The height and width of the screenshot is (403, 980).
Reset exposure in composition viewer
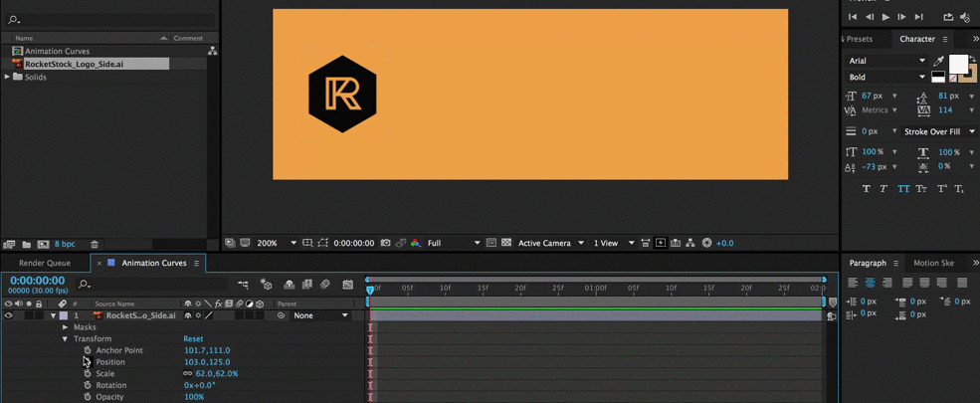click(x=706, y=243)
